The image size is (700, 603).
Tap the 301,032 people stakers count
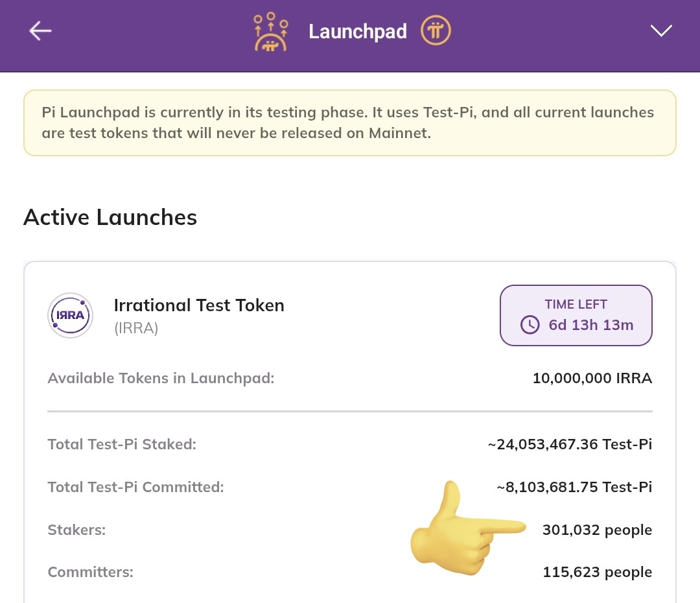(x=597, y=530)
